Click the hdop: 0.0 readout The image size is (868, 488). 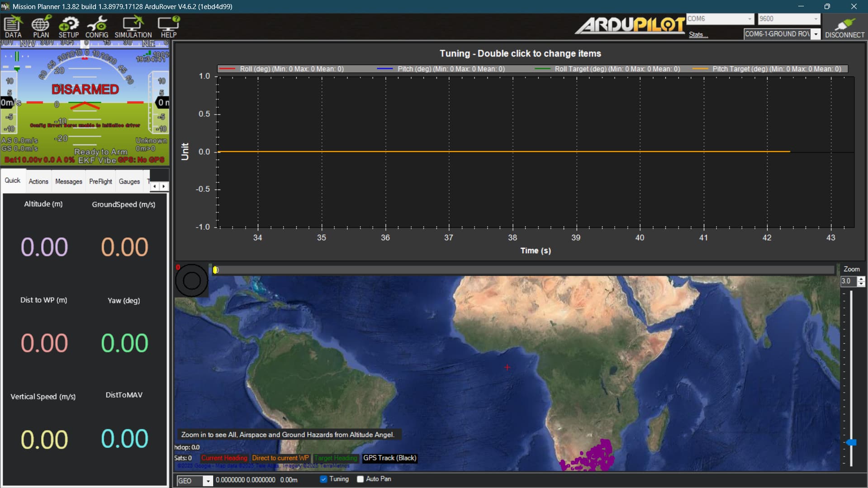coord(187,447)
